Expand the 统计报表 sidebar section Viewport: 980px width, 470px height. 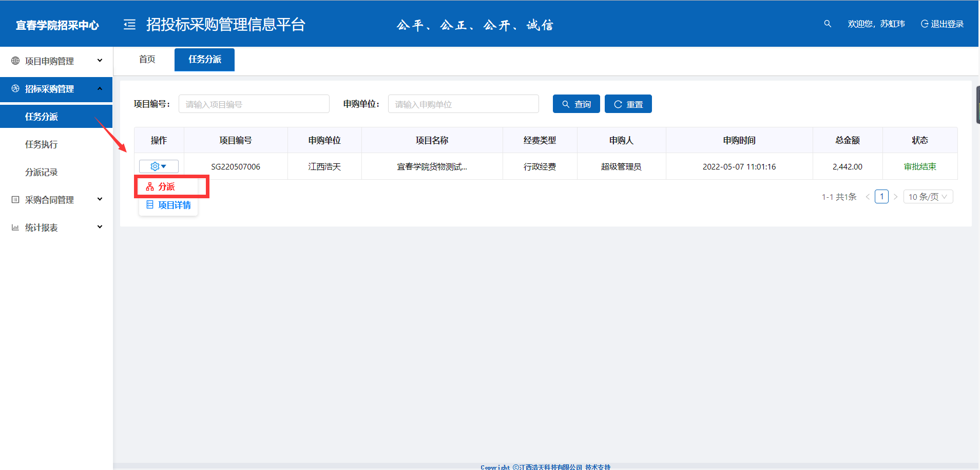56,228
